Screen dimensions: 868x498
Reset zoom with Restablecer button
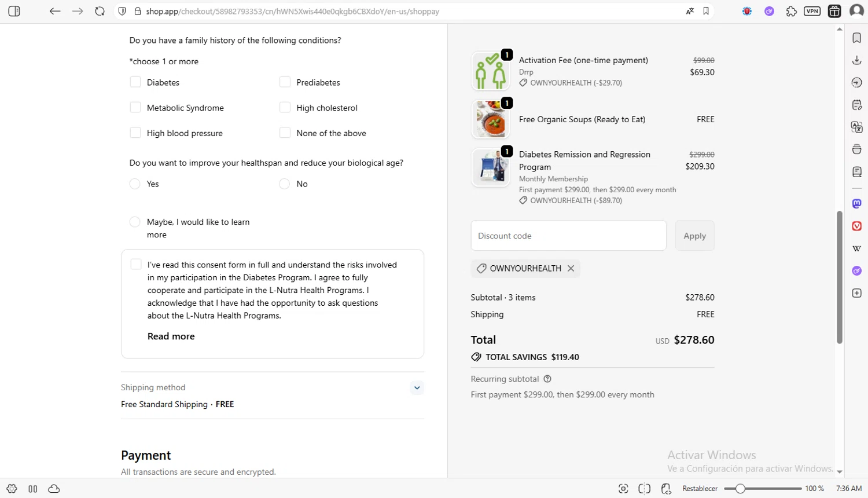(700, 489)
